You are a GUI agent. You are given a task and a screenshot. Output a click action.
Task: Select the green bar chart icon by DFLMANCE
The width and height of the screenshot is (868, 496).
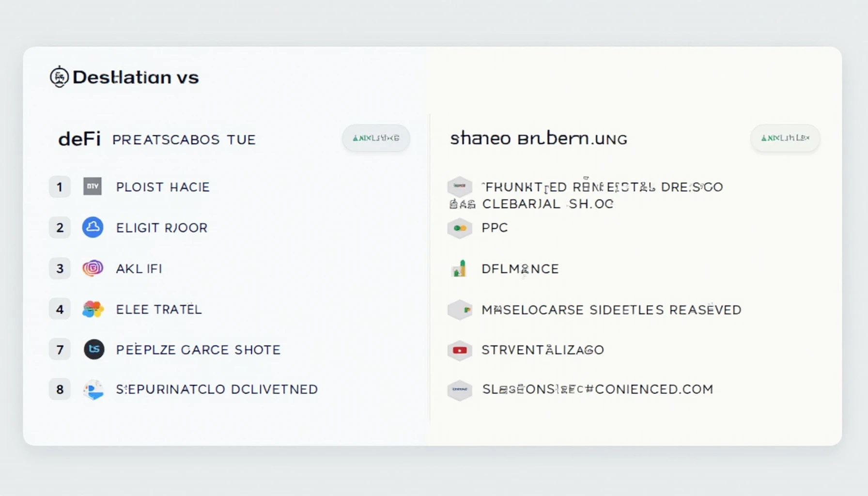coord(459,268)
